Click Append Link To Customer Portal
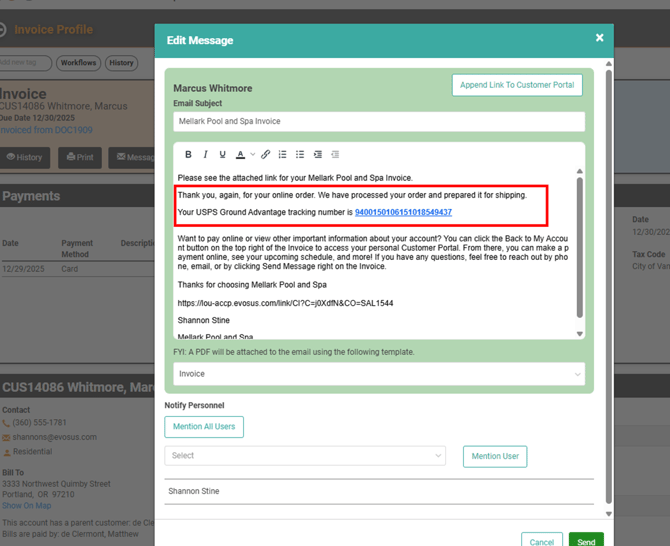670x546 pixels. coord(517,85)
